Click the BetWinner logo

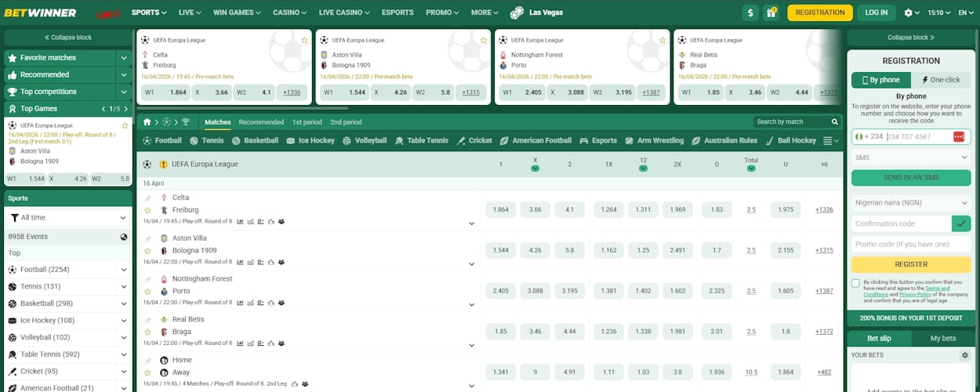[41, 13]
